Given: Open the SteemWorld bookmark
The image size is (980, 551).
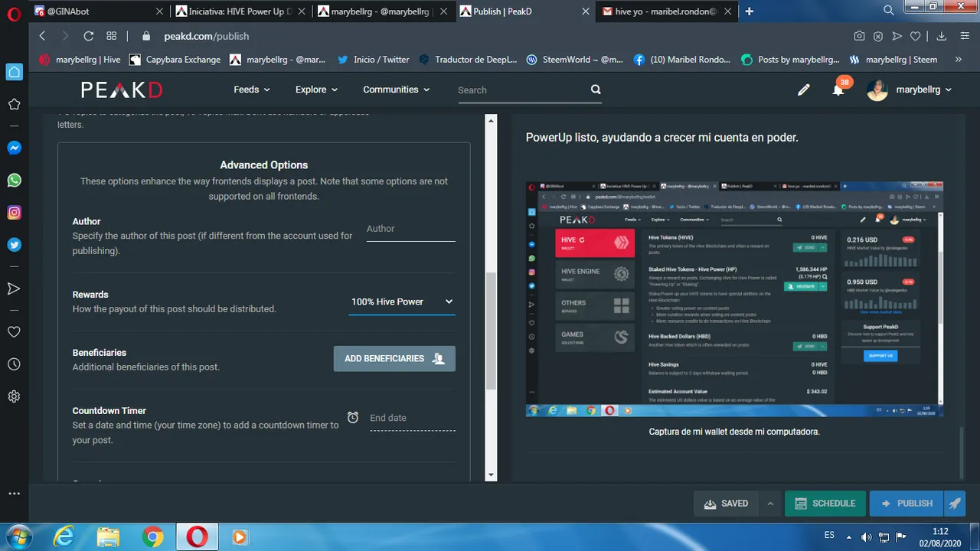Looking at the screenshot, I should tap(574, 60).
